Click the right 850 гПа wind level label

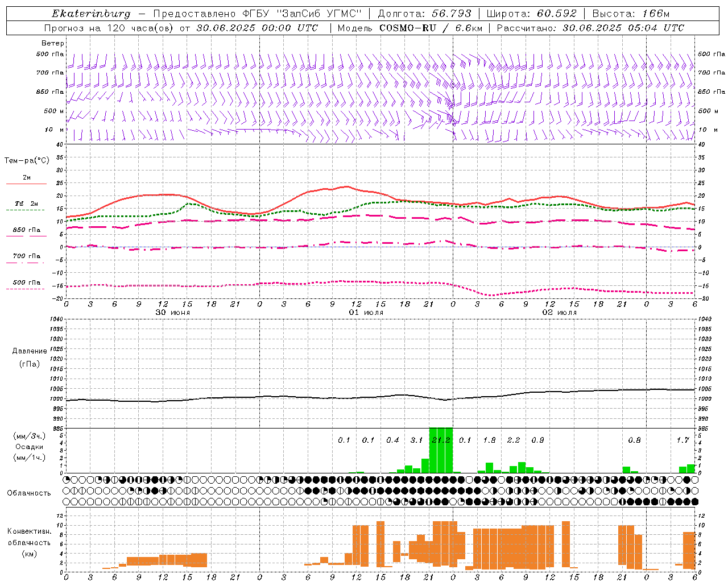(712, 92)
